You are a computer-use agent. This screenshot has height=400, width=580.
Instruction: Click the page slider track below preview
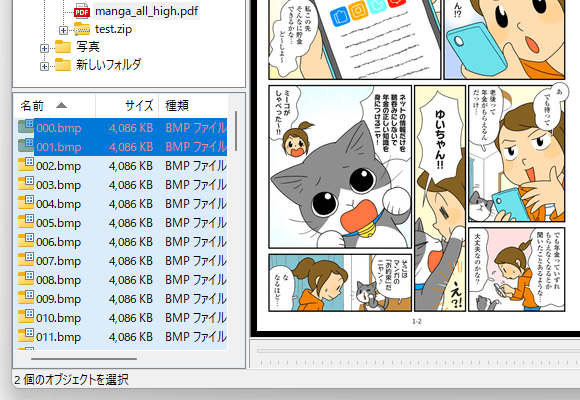point(418,351)
